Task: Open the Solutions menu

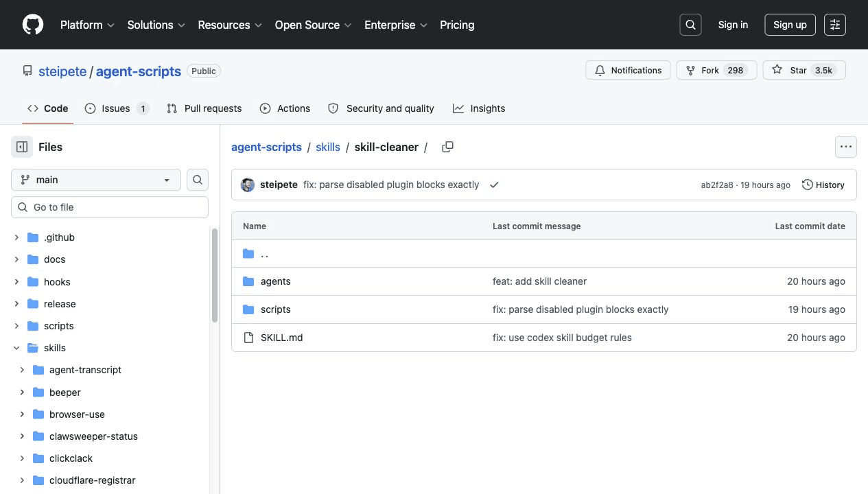Action: pos(156,25)
